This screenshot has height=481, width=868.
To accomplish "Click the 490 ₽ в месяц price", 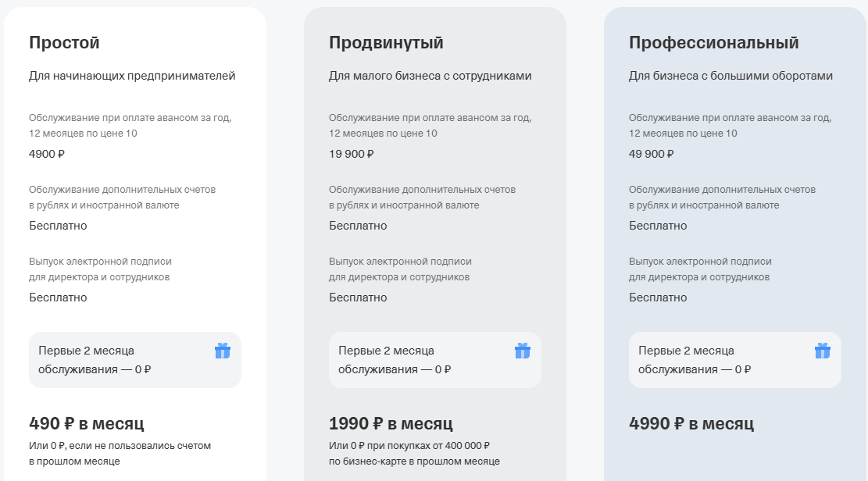I will [x=87, y=423].
